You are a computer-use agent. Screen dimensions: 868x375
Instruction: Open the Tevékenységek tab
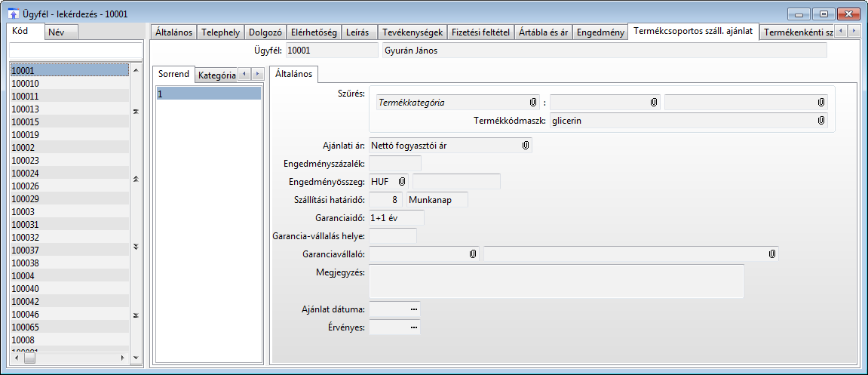[412, 32]
